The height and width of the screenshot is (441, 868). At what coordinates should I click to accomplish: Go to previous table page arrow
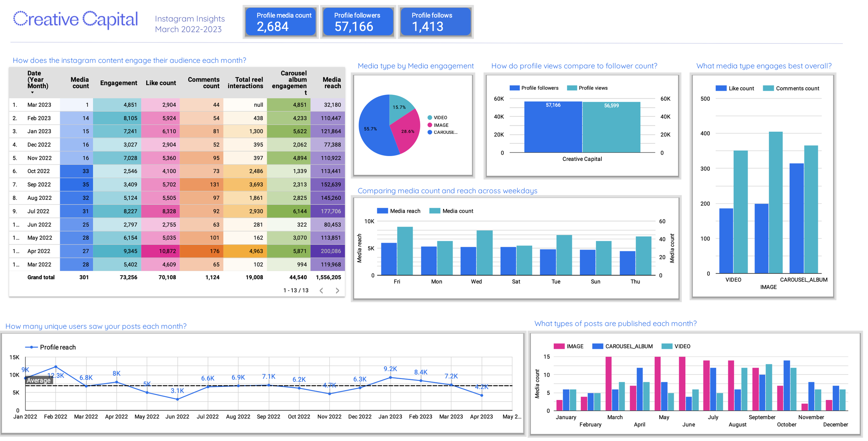(322, 291)
